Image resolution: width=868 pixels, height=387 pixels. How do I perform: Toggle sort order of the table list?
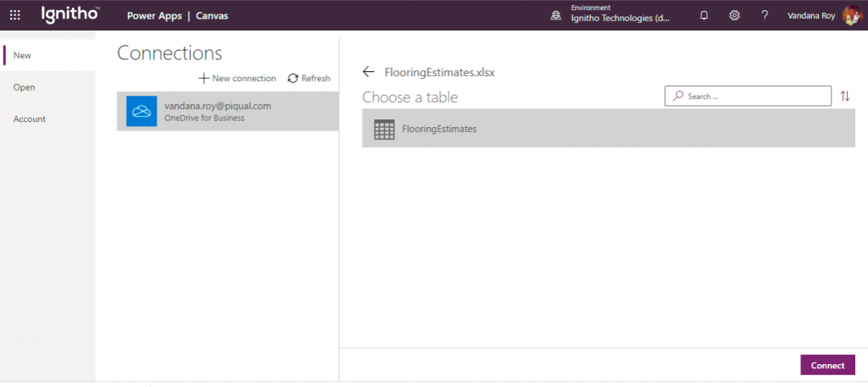[x=845, y=97]
